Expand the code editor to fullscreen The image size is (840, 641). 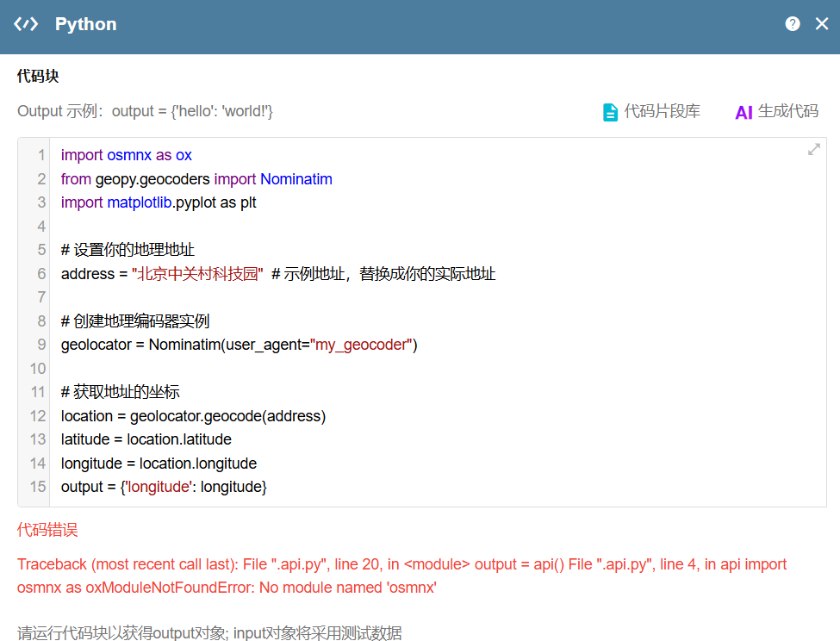click(x=814, y=149)
